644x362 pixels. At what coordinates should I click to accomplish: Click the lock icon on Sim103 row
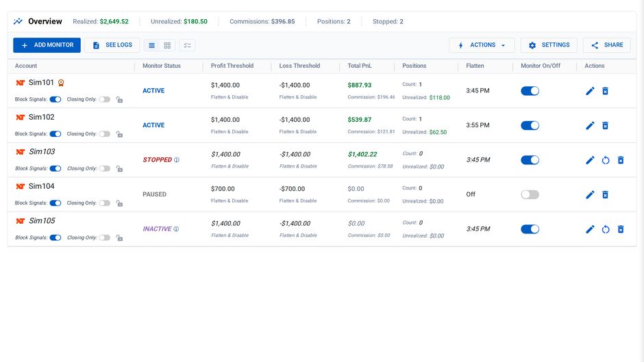pos(119,168)
